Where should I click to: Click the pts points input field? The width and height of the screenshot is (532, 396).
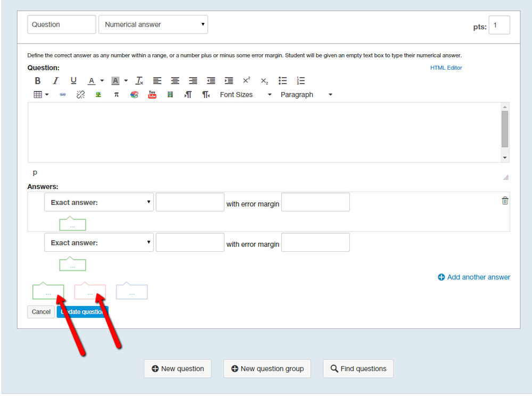pyautogui.click(x=499, y=25)
